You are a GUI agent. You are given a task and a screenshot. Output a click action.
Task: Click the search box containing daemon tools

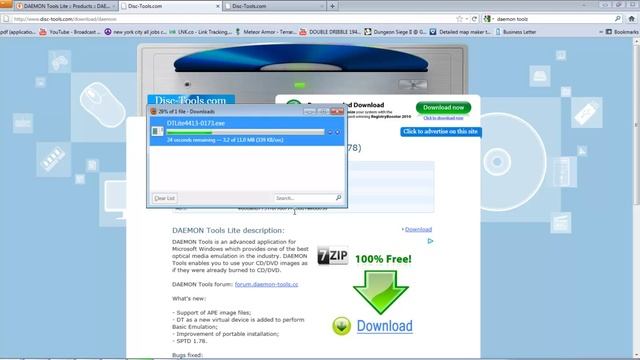pos(553,19)
